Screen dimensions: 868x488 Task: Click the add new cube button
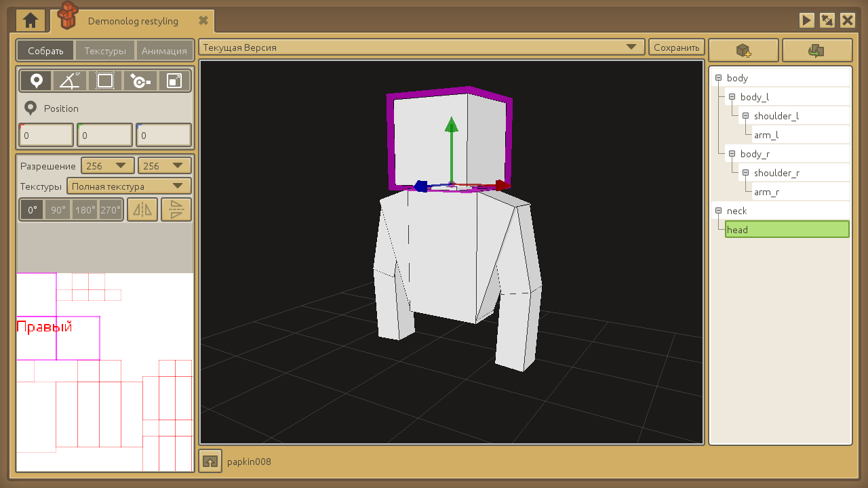744,51
